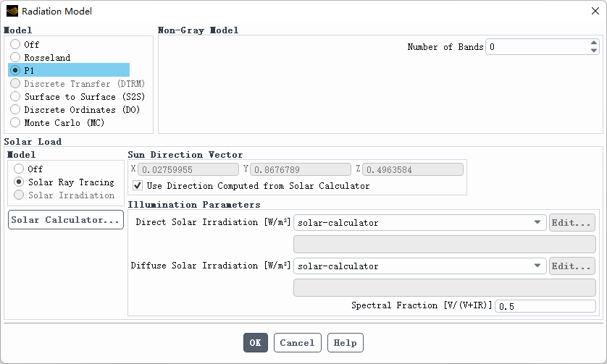Viewport: 607px width, 364px height.
Task: Open Help for Radiation Model
Action: click(345, 342)
